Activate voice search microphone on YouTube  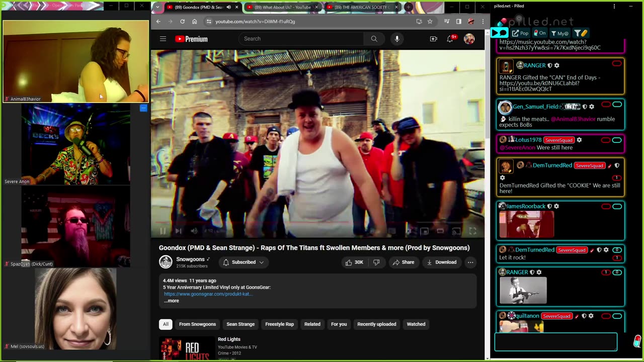(397, 39)
